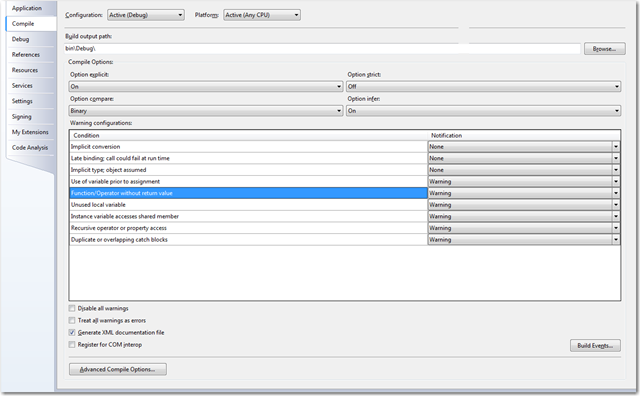Open the Configuration dropdown
The image size is (640, 396).
[x=146, y=15]
